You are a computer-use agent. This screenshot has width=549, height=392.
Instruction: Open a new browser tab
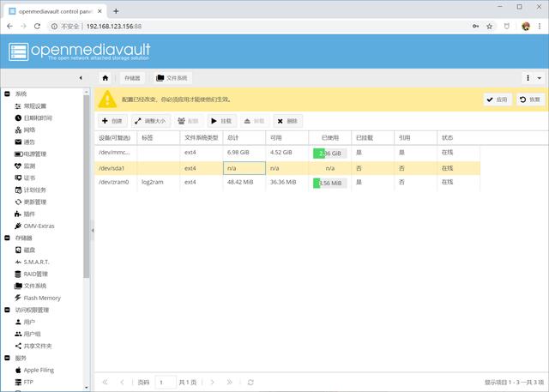(x=116, y=11)
